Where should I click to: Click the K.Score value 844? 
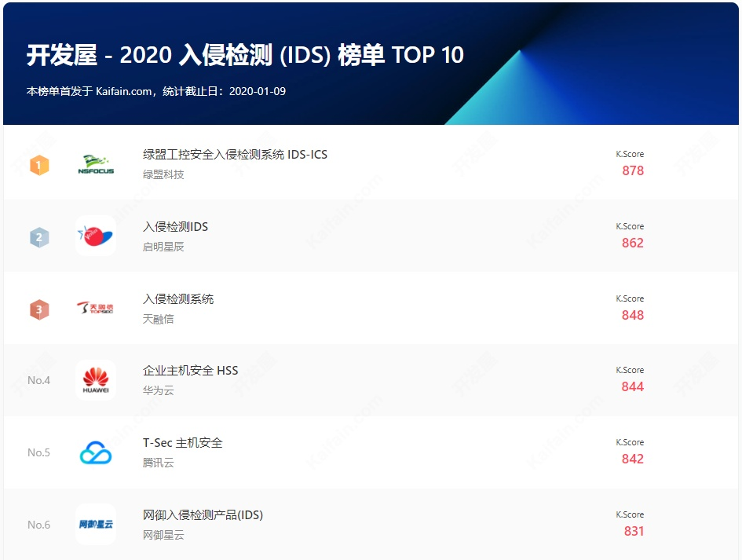point(633,386)
